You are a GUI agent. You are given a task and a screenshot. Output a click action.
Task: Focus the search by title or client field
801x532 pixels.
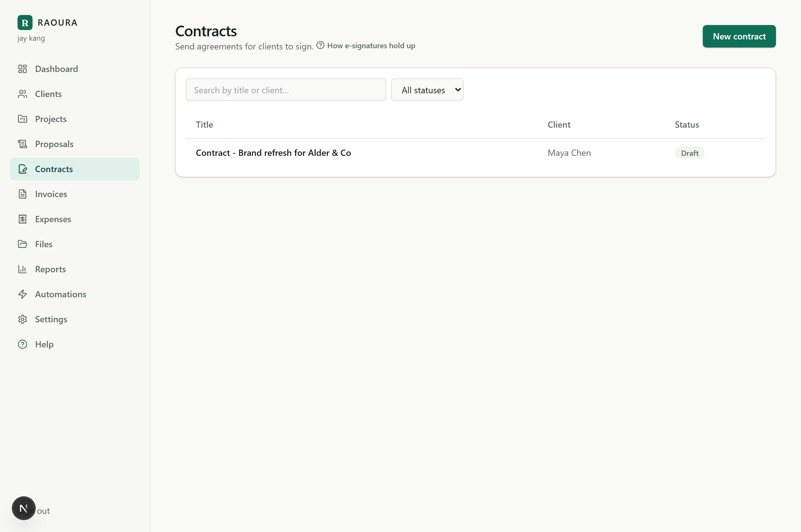click(286, 90)
